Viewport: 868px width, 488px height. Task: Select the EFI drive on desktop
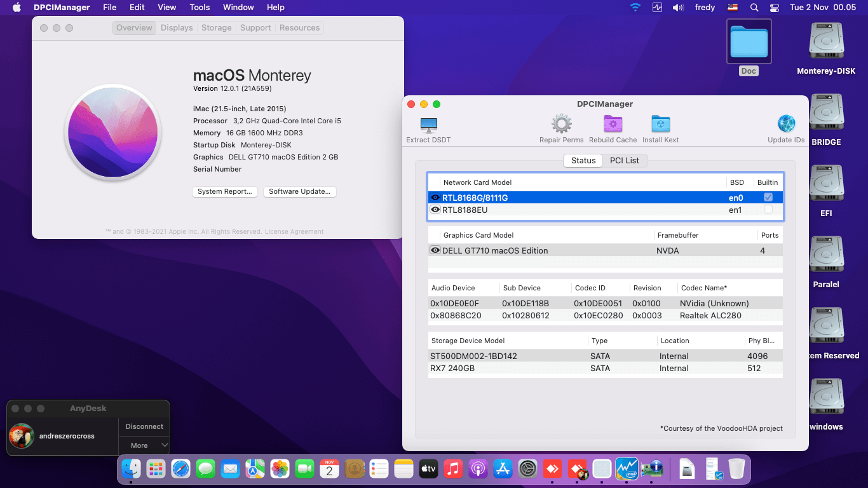tap(826, 184)
